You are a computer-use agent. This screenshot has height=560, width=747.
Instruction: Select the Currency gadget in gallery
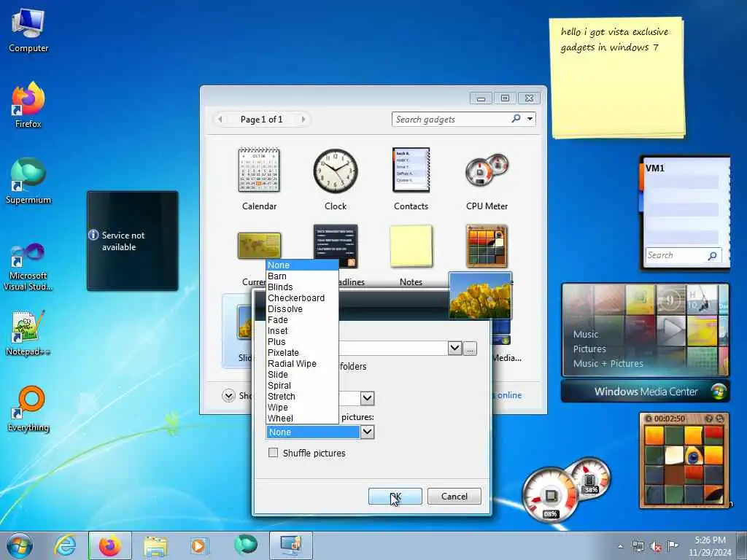259,246
